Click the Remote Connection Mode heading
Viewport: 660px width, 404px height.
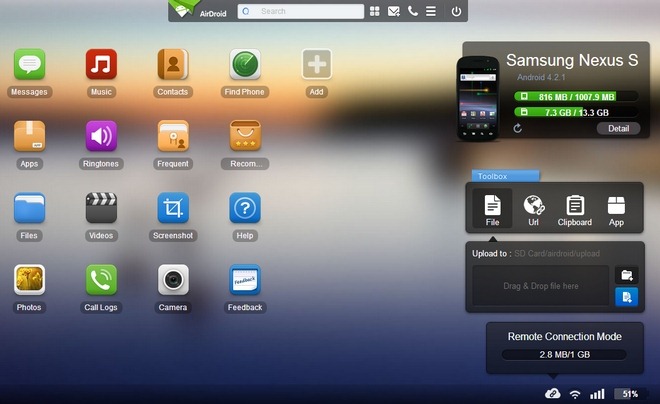click(x=564, y=336)
